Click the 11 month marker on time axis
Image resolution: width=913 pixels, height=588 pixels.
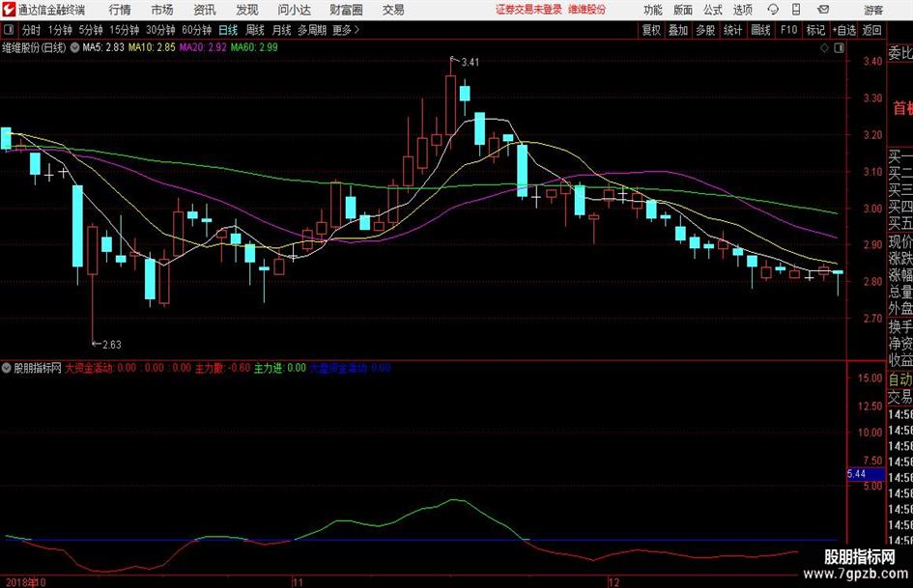tap(298, 582)
